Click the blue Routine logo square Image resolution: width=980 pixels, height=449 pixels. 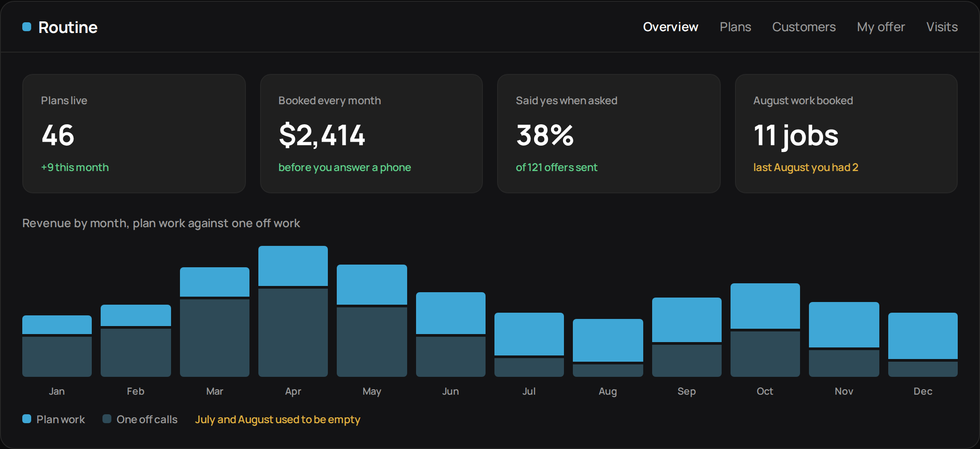click(27, 27)
